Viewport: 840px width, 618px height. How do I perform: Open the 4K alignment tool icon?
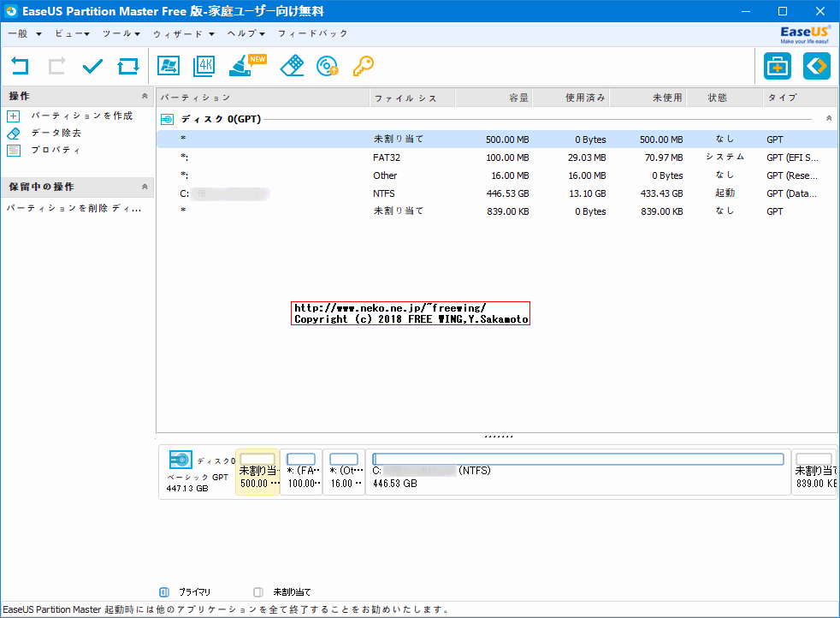pyautogui.click(x=204, y=66)
